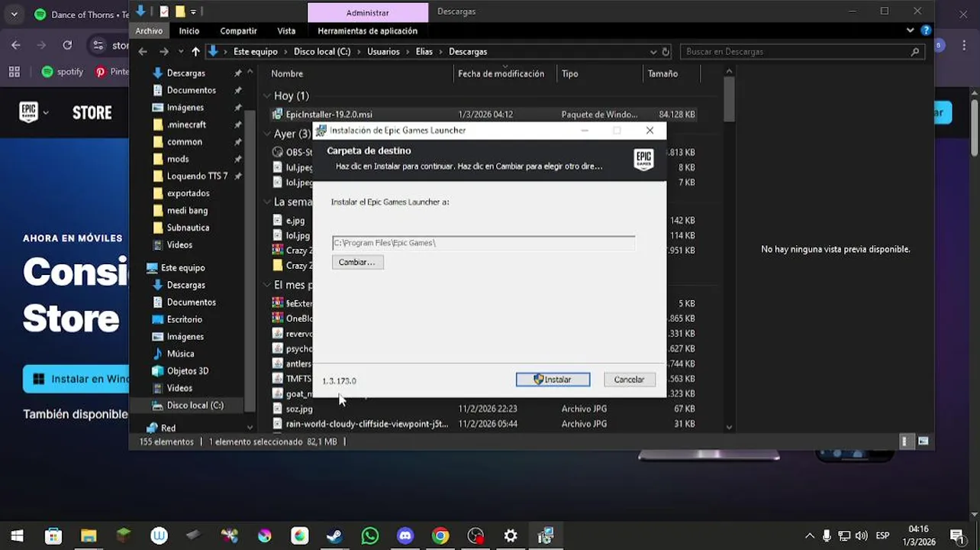The width and height of the screenshot is (980, 550).
Task: Go up one folder level in Explorer
Action: pos(195,51)
